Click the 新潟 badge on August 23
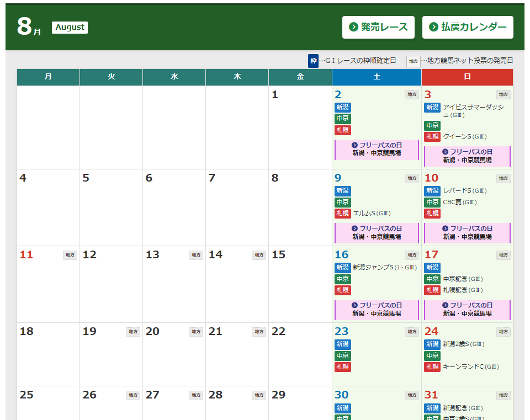 pos(343,344)
